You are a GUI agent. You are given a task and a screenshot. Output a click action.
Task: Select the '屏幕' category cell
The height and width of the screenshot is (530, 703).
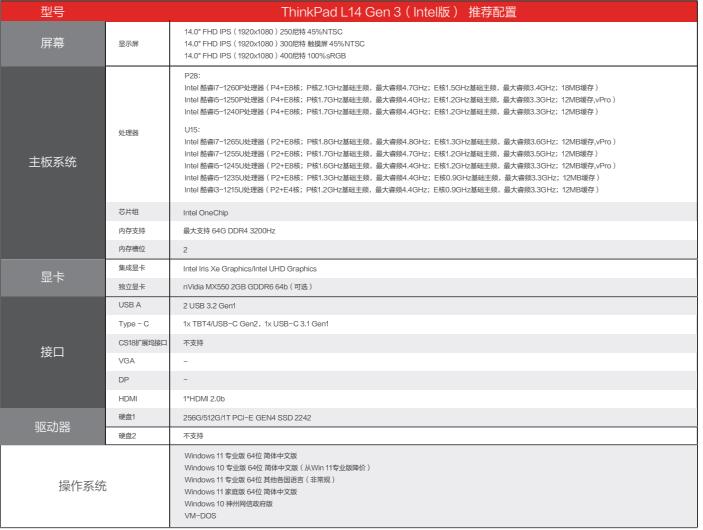(52, 43)
